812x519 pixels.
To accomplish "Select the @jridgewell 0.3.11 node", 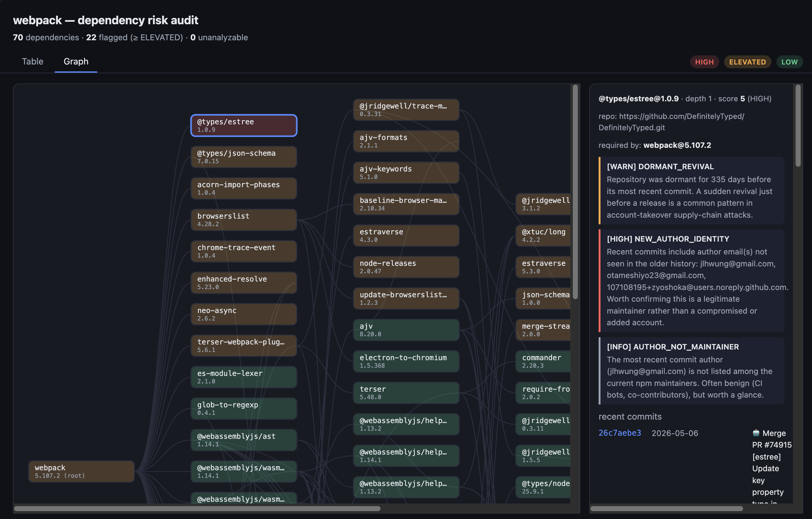I will pyautogui.click(x=543, y=424).
